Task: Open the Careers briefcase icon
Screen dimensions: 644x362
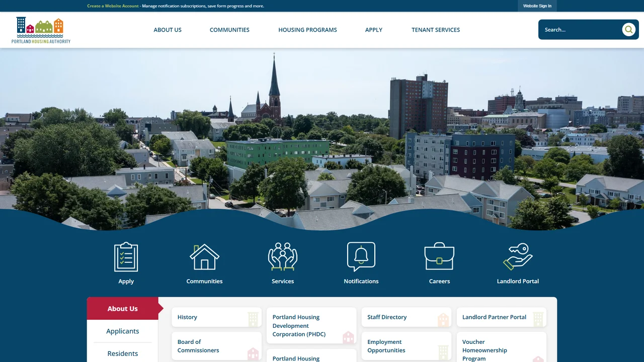Action: click(x=439, y=257)
